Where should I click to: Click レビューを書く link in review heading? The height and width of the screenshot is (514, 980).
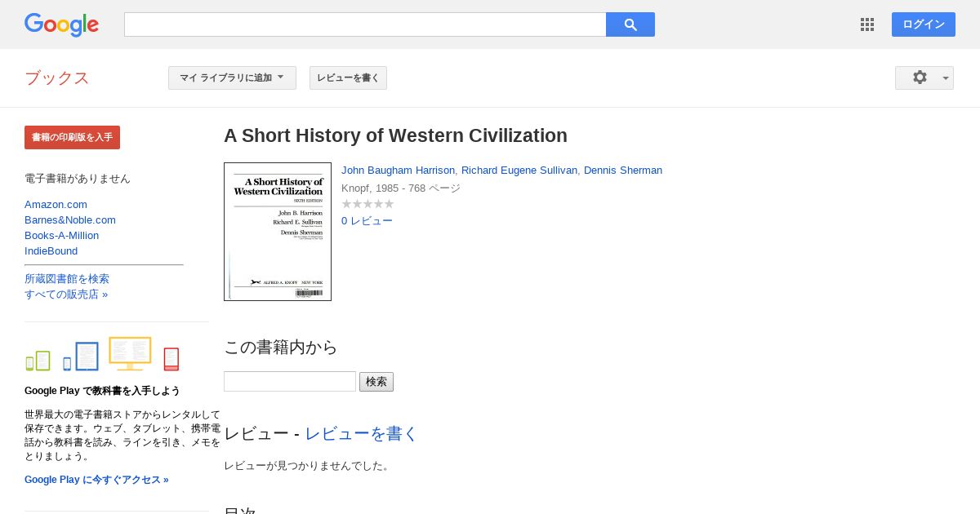[361, 433]
